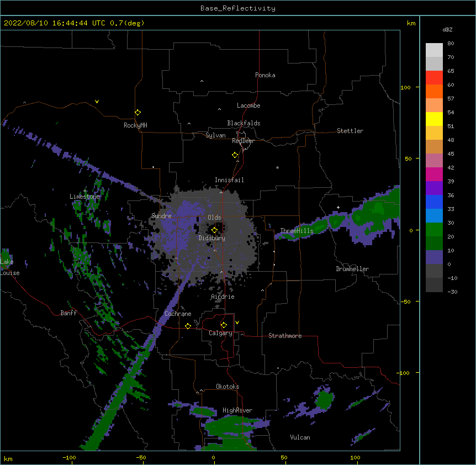
Task: Click the Calgary city label
Action: pos(220,333)
